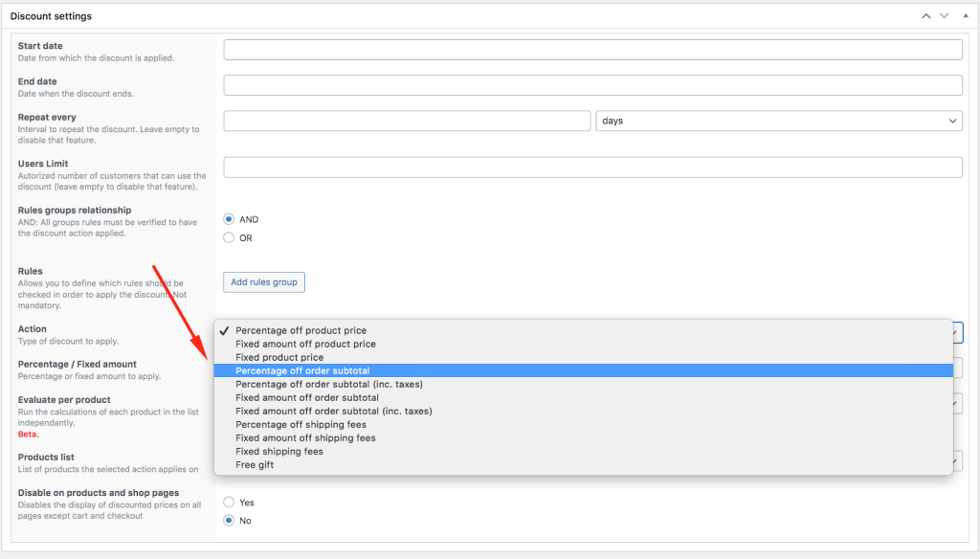This screenshot has height=559, width=980.
Task: Choose Yes for disable on shop pages
Action: (x=229, y=502)
